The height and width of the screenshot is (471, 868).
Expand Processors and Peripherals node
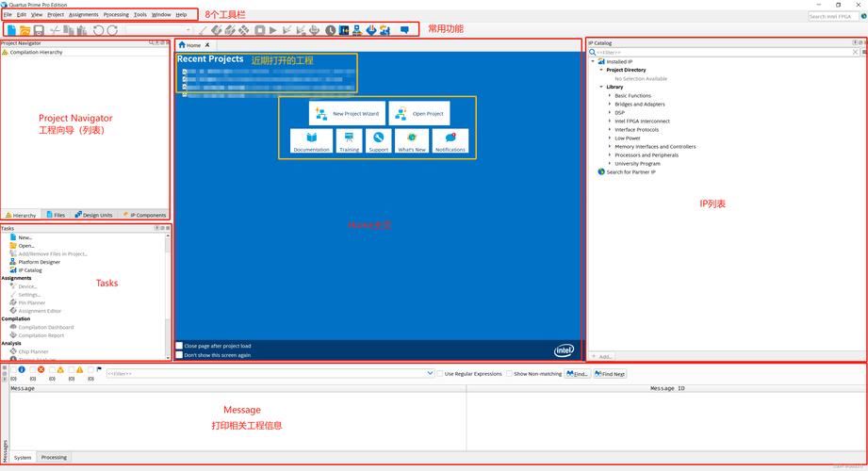tap(610, 155)
